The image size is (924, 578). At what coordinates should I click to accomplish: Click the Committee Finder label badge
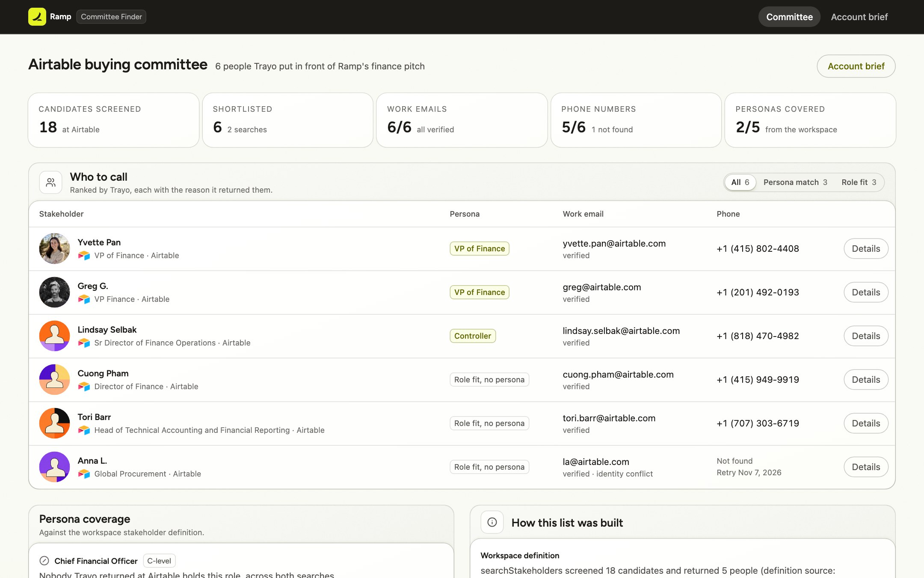click(x=111, y=17)
